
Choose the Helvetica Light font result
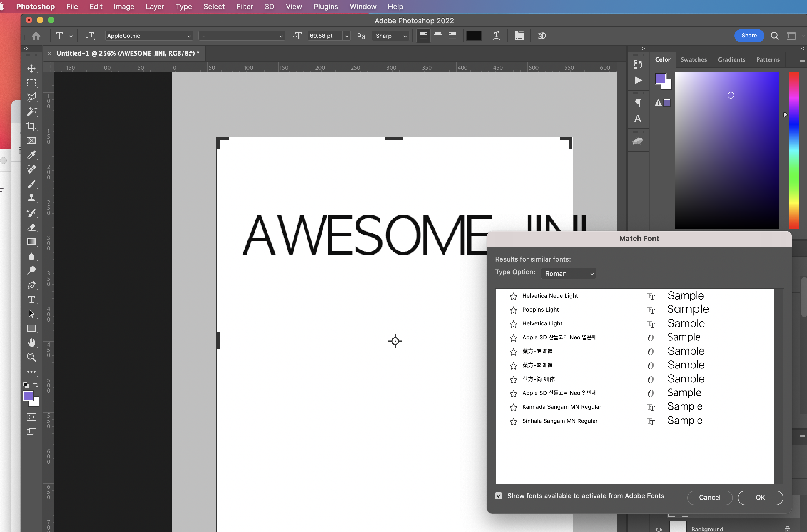(635, 324)
